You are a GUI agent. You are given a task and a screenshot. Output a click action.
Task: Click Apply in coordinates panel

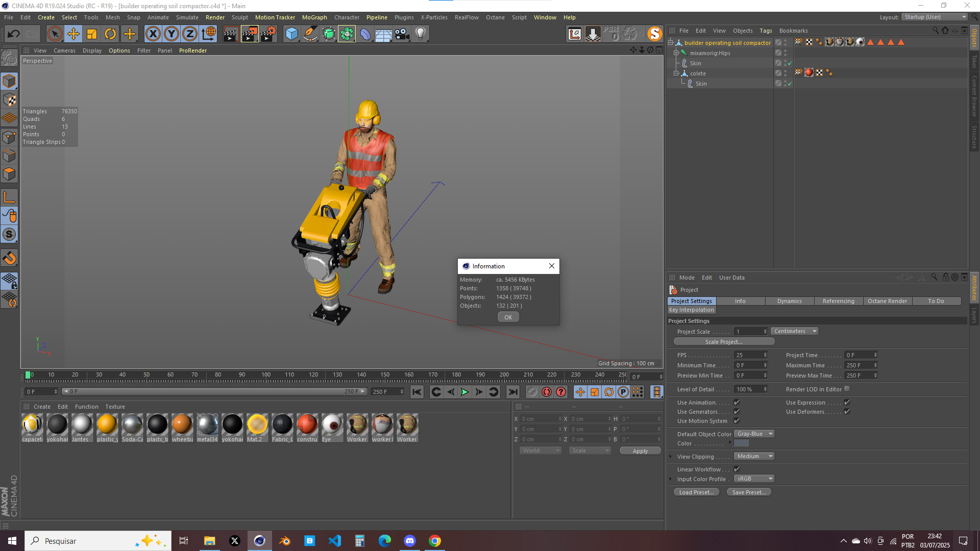click(x=640, y=451)
